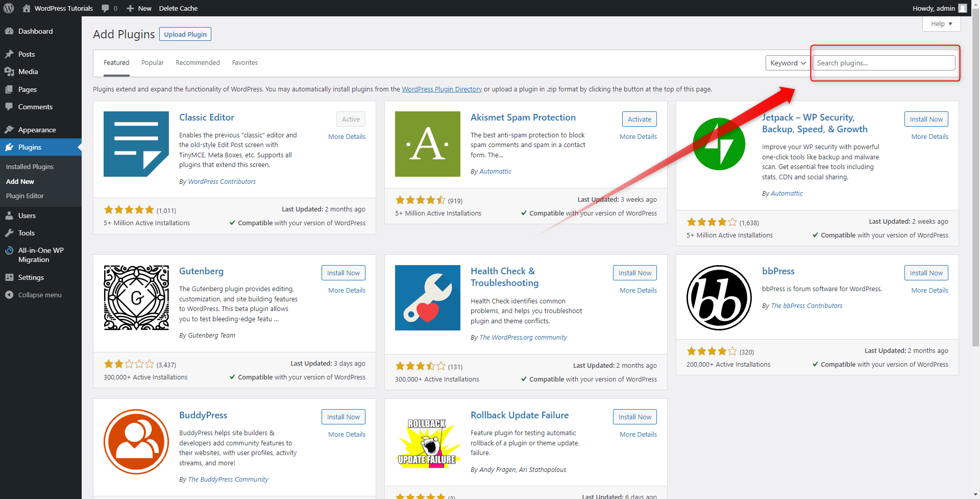
Task: View More Details for Health Check
Action: (638, 290)
